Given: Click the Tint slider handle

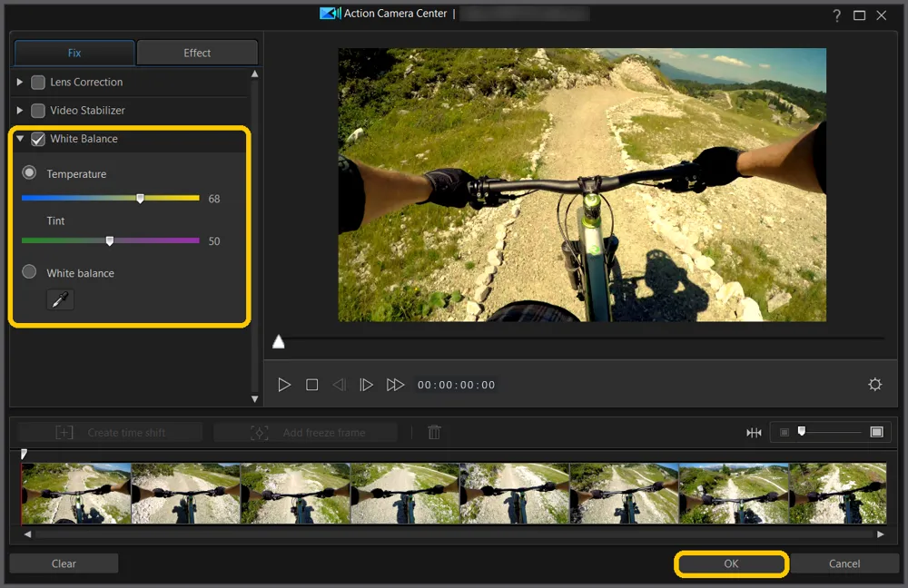Looking at the screenshot, I should point(110,240).
